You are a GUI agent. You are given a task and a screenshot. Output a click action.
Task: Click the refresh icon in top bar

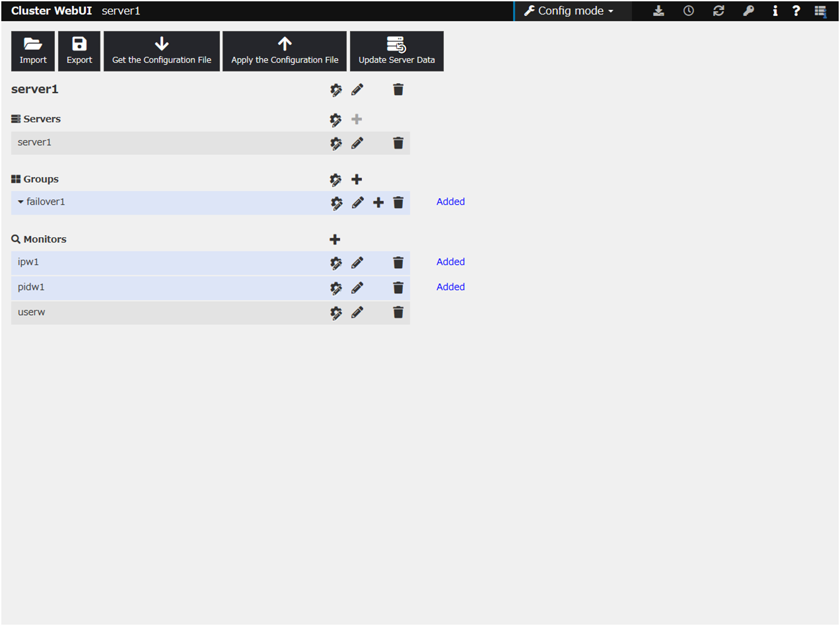coord(718,11)
